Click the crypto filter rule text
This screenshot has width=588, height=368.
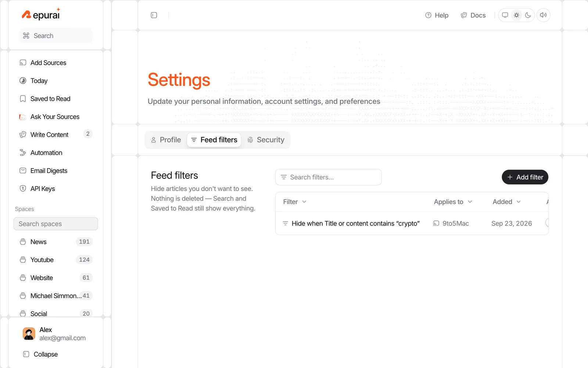(356, 223)
